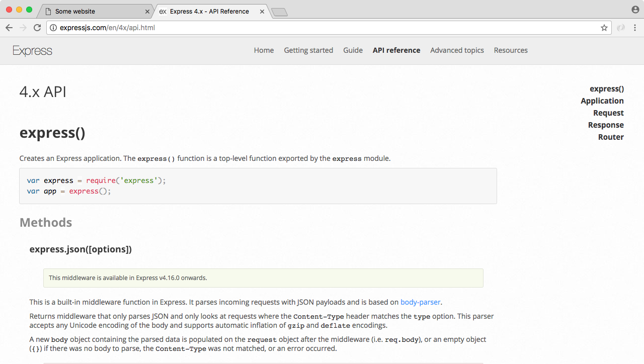Click the Express logo
The image size is (644, 364).
pos(33,50)
